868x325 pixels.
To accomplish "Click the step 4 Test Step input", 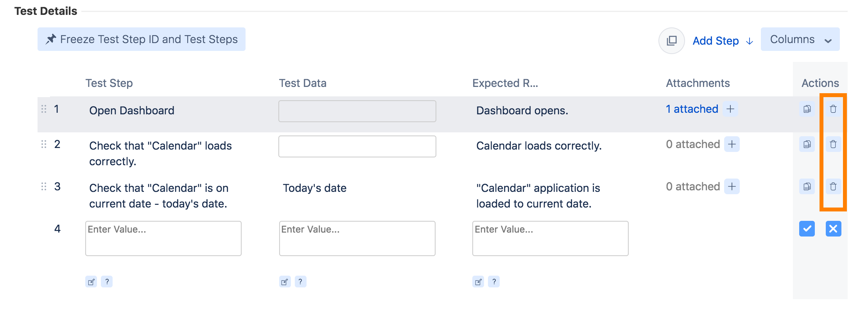I will coord(163,238).
